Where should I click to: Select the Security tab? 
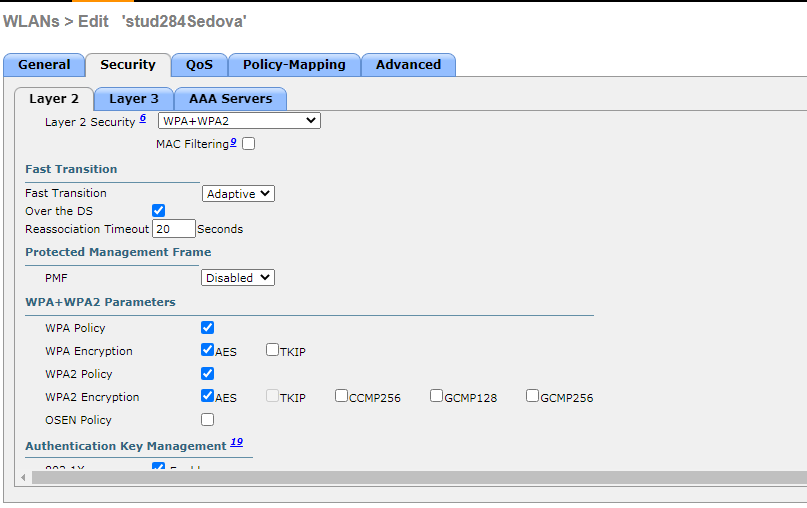[128, 65]
